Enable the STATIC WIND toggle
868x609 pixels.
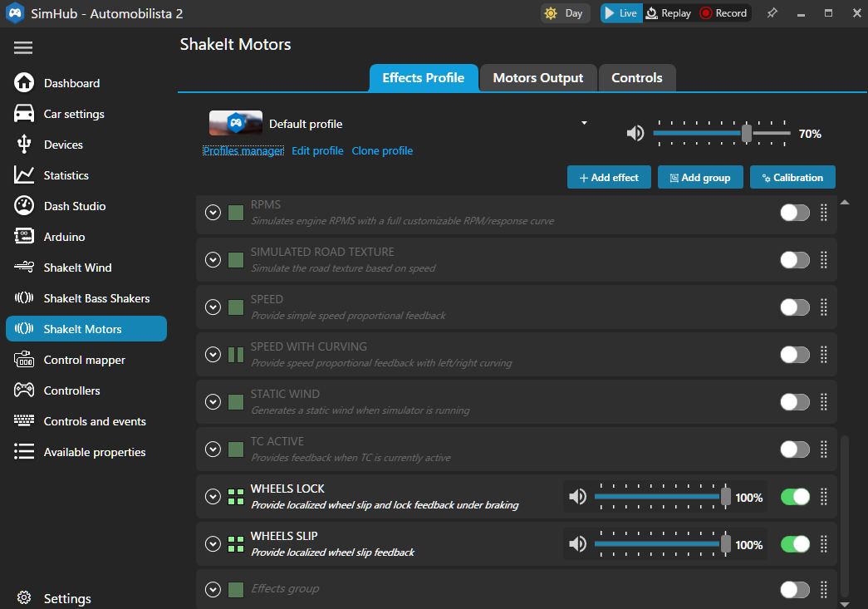795,402
